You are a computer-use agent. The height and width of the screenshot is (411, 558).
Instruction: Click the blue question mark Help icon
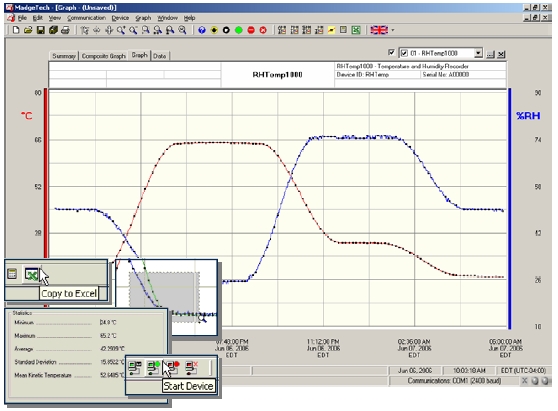(202, 30)
